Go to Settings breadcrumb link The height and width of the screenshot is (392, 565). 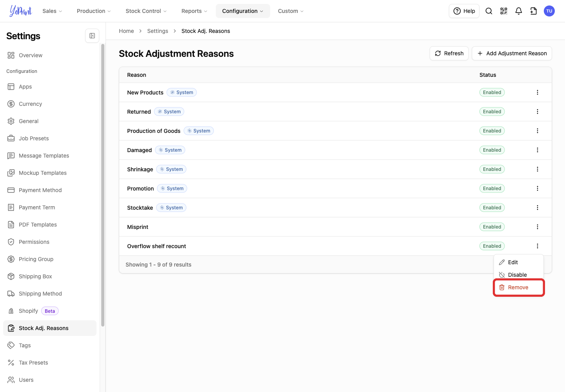click(158, 31)
